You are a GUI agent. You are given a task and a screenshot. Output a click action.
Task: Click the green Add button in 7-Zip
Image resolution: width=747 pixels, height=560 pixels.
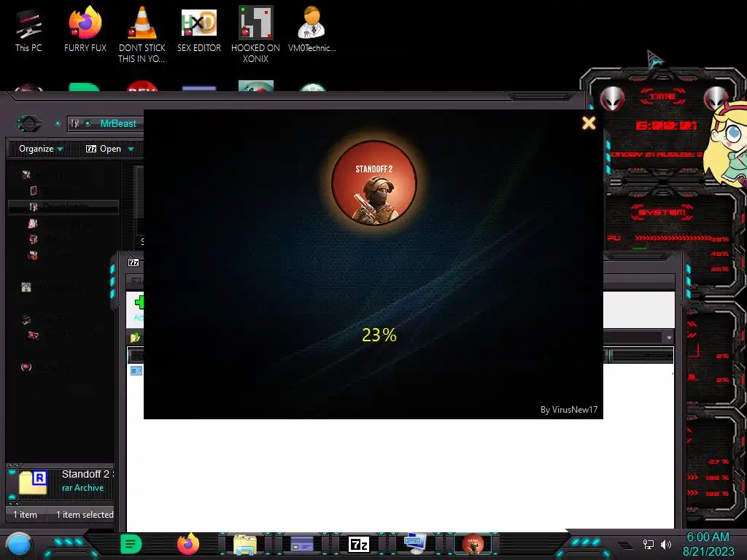click(x=138, y=308)
